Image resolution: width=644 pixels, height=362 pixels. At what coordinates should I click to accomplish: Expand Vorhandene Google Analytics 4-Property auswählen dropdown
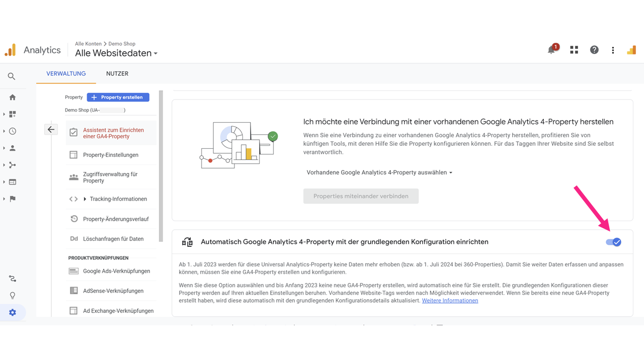point(379,172)
